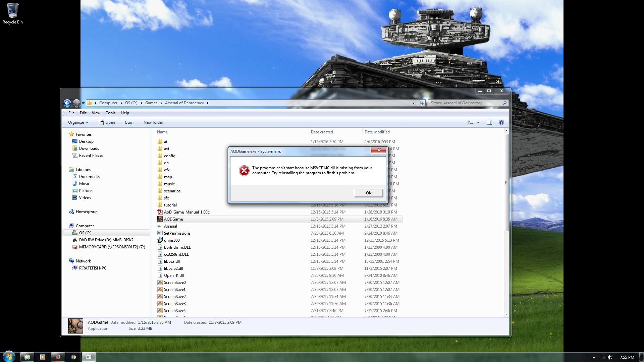The width and height of the screenshot is (644, 362).
Task: Click the Name column header
Action: point(162,132)
